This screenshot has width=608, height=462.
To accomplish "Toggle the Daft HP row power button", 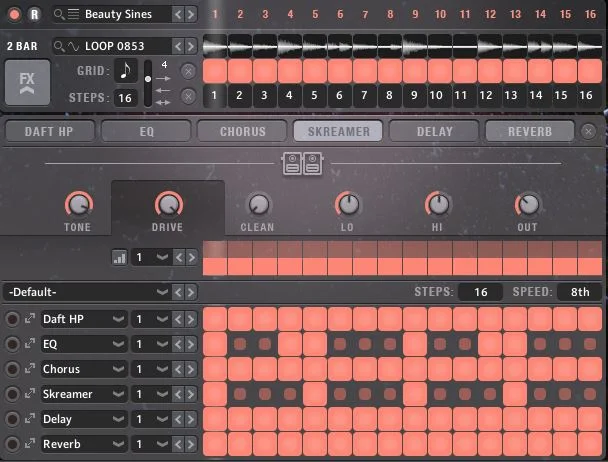I will 12,319.
